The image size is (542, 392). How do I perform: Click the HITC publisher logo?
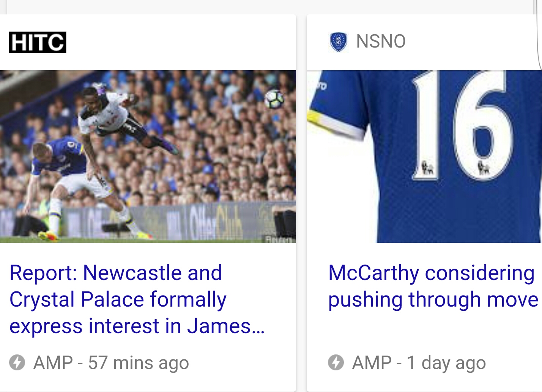[38, 42]
